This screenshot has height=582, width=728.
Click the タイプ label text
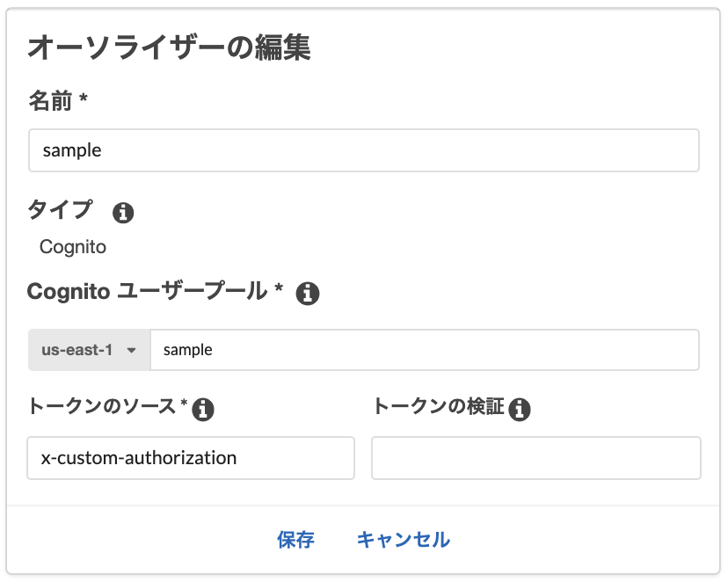(60, 210)
